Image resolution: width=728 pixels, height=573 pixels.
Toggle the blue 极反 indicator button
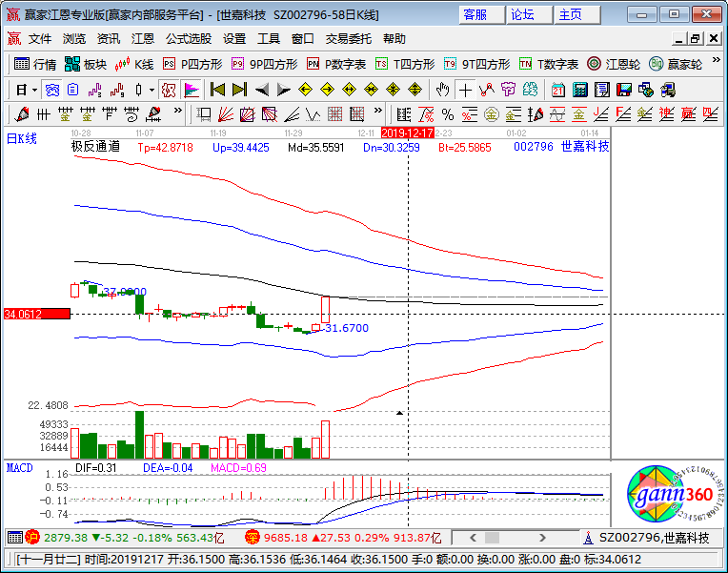tap(52, 90)
